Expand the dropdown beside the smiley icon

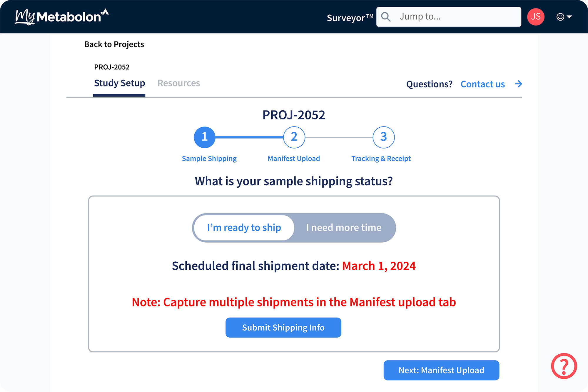click(x=570, y=17)
